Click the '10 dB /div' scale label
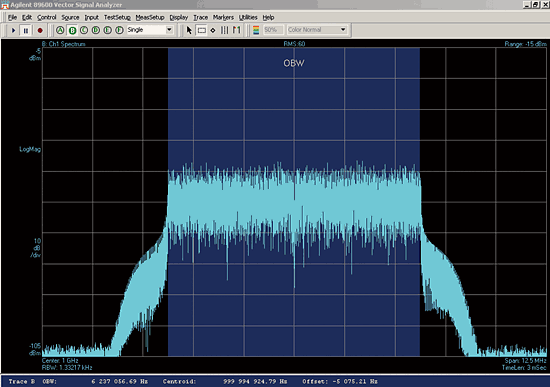Viewport: 550px width, 387px height. pos(37,248)
